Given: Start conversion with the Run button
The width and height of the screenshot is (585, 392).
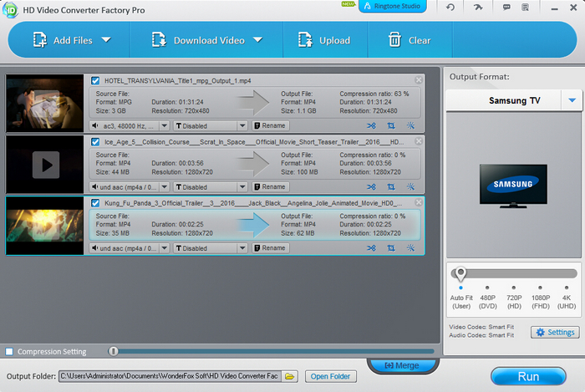Looking at the screenshot, I should point(528,376).
